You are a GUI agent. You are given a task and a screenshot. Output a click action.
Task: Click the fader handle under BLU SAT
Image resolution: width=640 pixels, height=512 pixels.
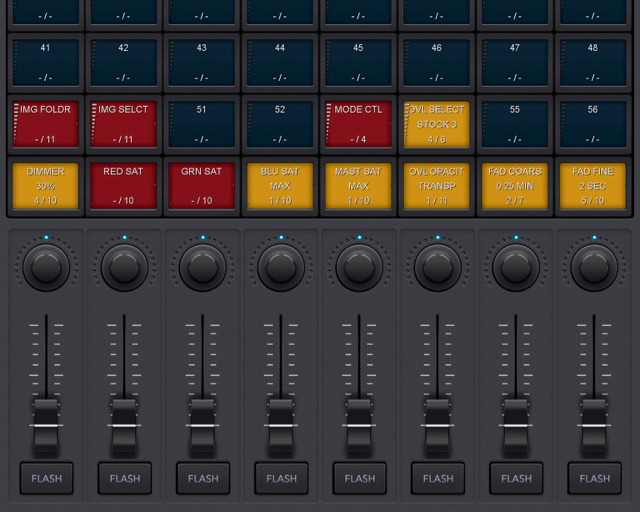[x=281, y=426]
